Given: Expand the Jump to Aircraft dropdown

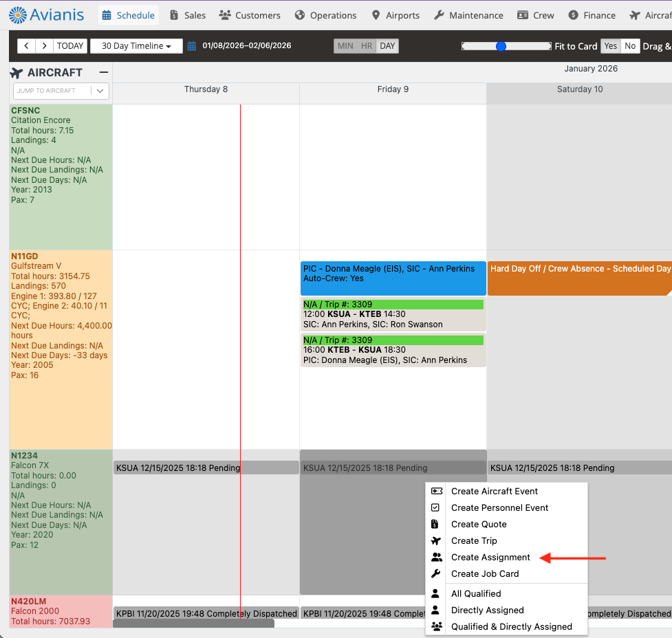Looking at the screenshot, I should point(100,91).
